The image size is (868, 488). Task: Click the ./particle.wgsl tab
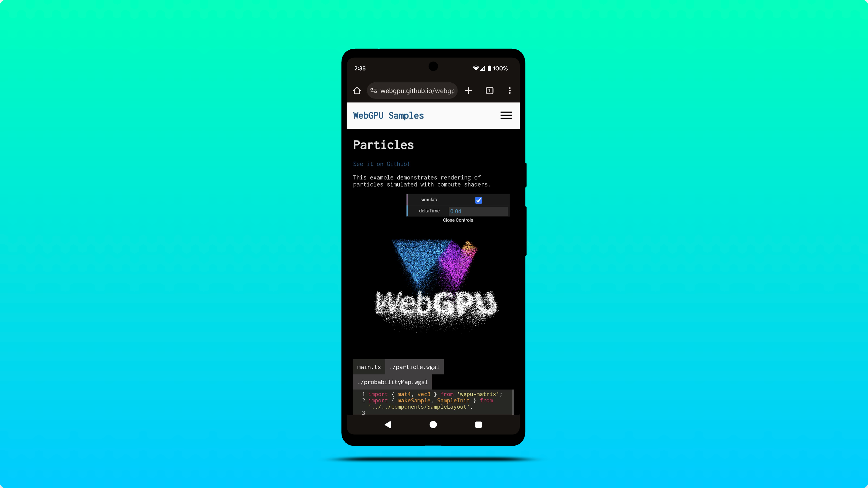tap(414, 366)
